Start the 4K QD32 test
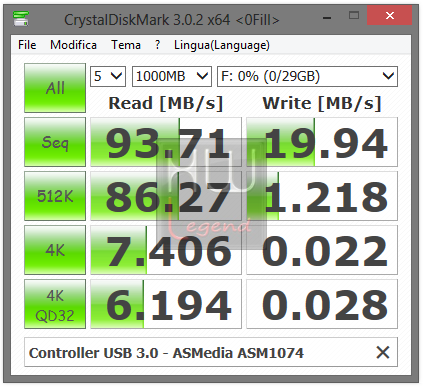This screenshot has height=389, width=424. (55, 304)
